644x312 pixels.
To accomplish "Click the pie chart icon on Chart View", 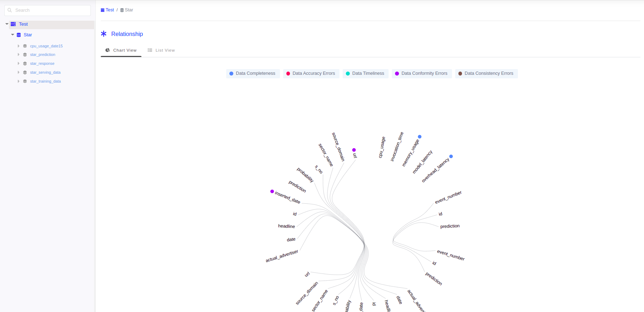I will pyautogui.click(x=108, y=50).
